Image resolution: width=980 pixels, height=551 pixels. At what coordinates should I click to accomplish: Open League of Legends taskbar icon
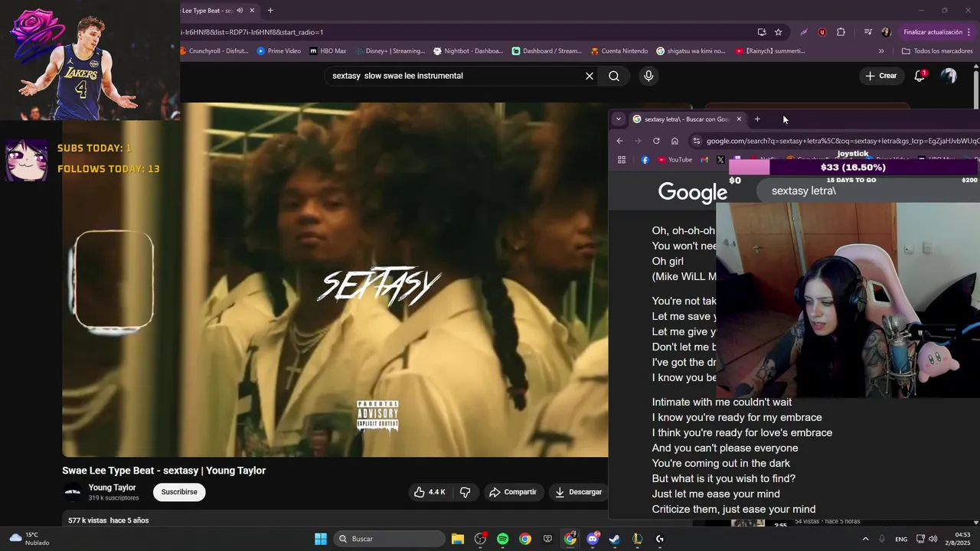click(637, 539)
